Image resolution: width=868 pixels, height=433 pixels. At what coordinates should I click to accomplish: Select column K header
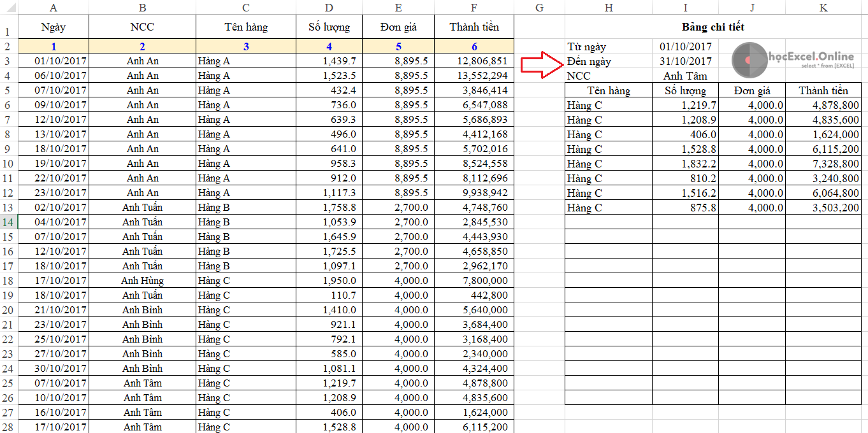(824, 8)
